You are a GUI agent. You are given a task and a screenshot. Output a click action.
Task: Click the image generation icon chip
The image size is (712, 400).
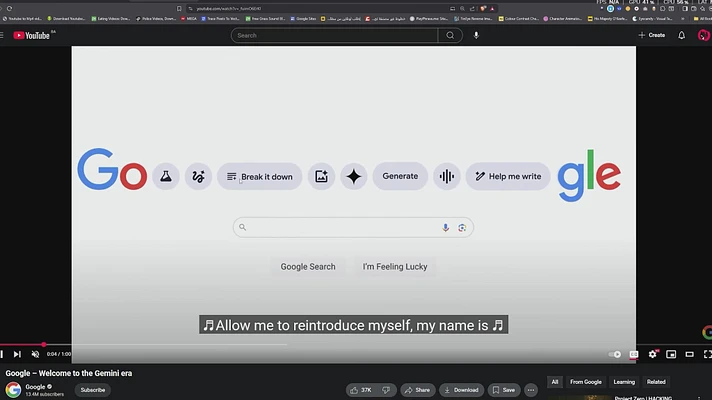pyautogui.click(x=321, y=176)
